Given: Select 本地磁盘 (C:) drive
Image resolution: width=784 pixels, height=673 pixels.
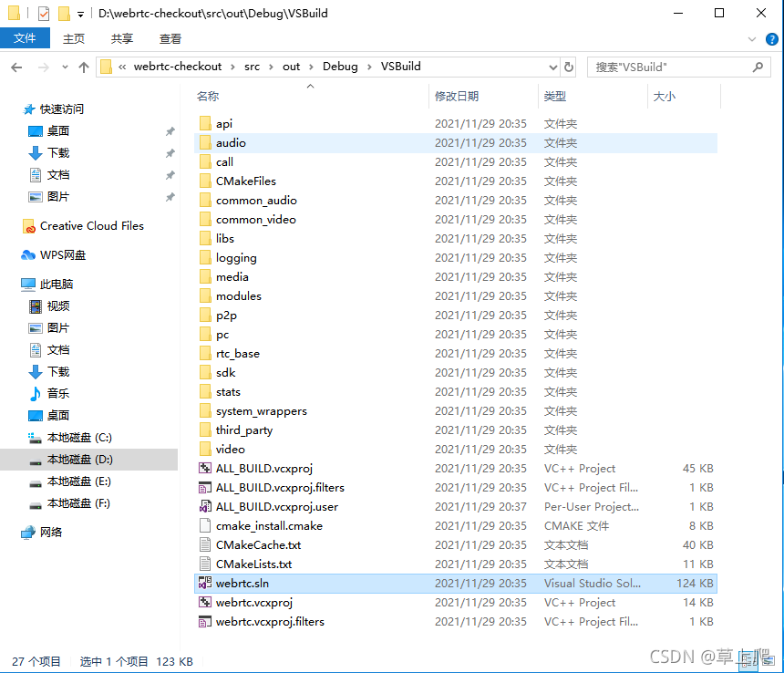Looking at the screenshot, I should (79, 438).
